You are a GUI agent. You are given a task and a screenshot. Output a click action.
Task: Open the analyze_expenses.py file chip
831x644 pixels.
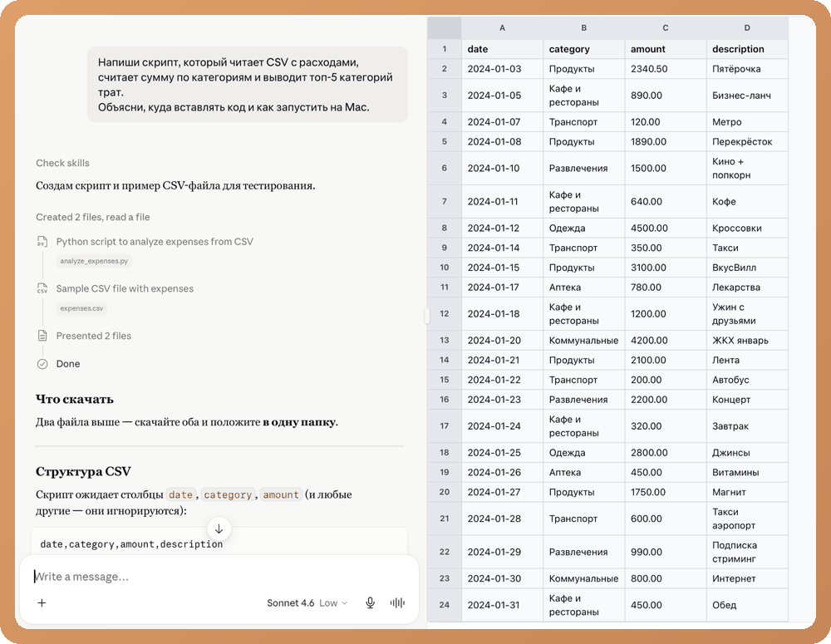click(94, 261)
